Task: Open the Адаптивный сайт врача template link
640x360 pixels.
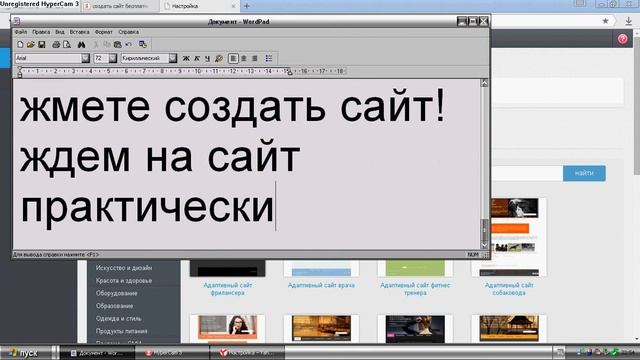Action: (x=321, y=285)
